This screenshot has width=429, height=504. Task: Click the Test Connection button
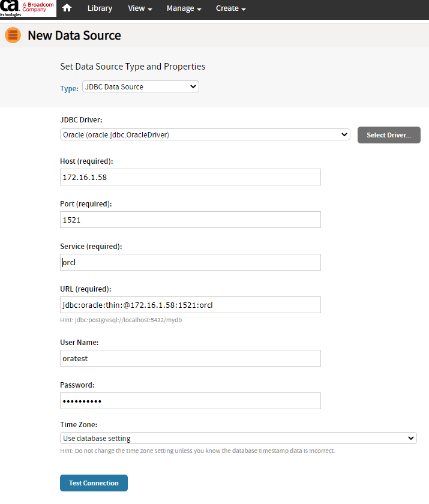[94, 482]
